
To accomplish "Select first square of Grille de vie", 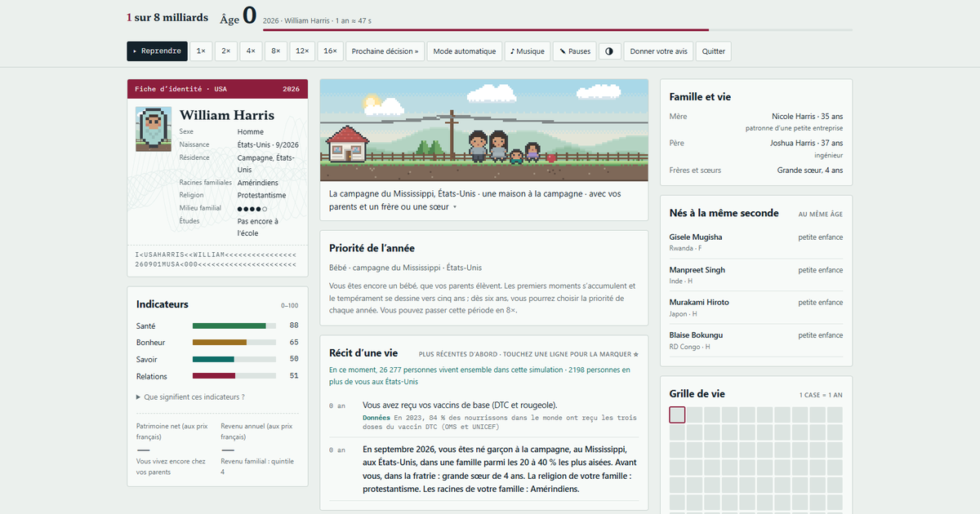I will [677, 414].
